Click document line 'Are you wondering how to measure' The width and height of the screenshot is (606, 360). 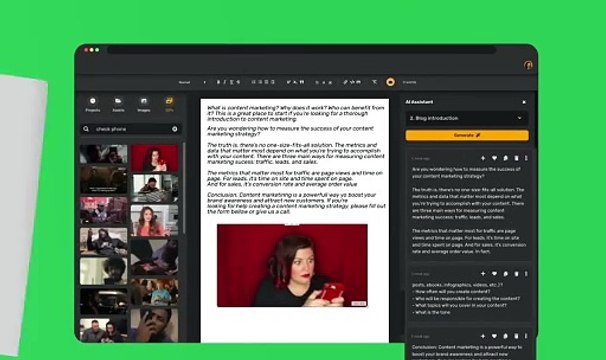click(x=290, y=131)
